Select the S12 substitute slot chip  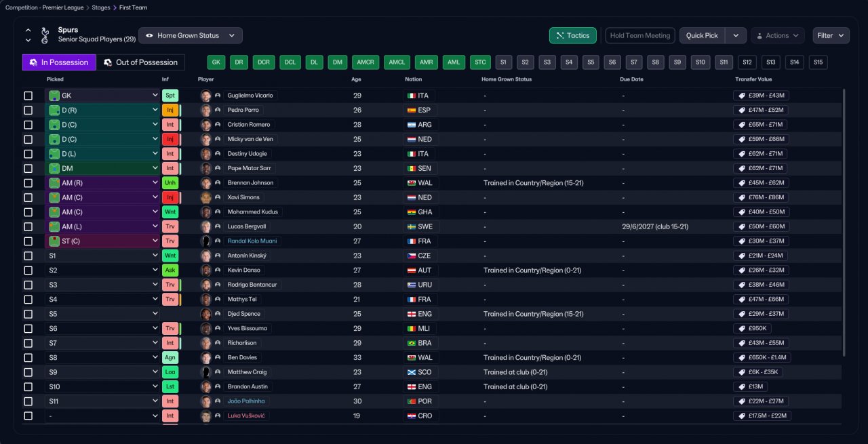pos(747,62)
